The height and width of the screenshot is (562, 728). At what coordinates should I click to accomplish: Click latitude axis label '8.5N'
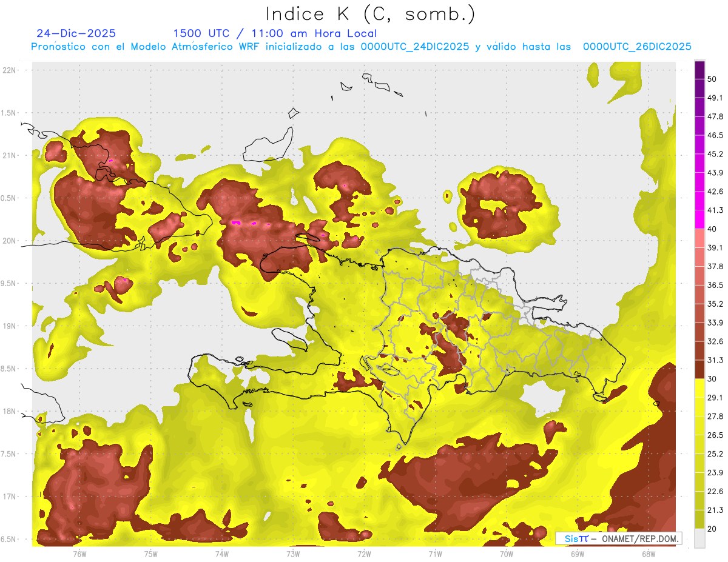[x=9, y=369]
